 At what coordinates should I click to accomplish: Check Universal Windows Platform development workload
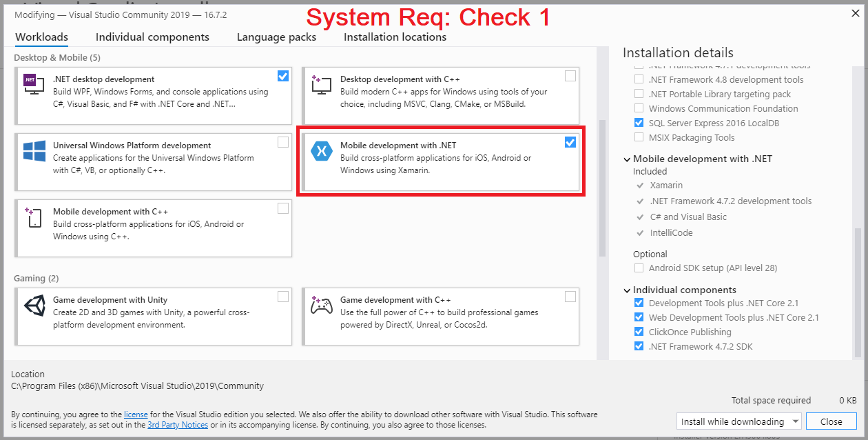pyautogui.click(x=283, y=142)
